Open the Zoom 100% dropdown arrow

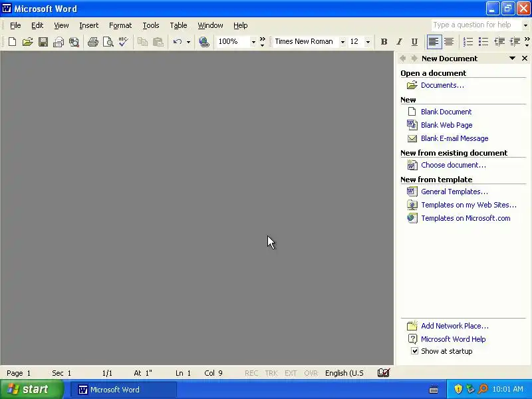[x=253, y=42]
